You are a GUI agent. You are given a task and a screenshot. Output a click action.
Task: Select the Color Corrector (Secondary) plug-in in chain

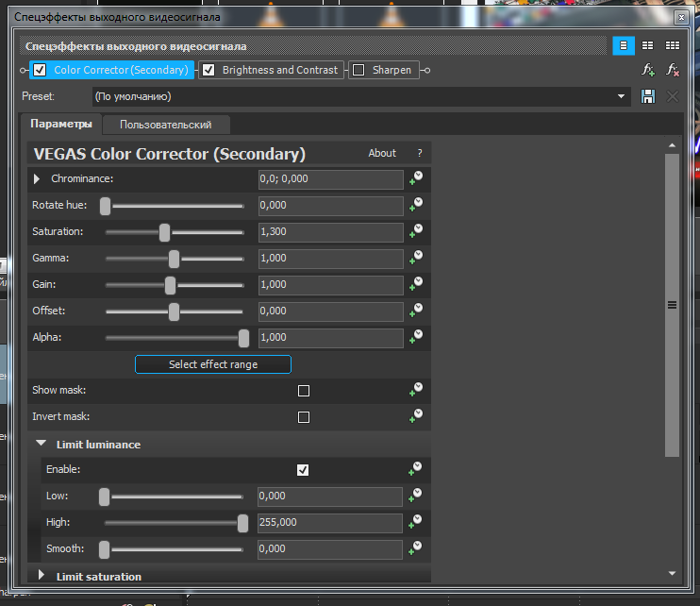pyautogui.click(x=121, y=70)
